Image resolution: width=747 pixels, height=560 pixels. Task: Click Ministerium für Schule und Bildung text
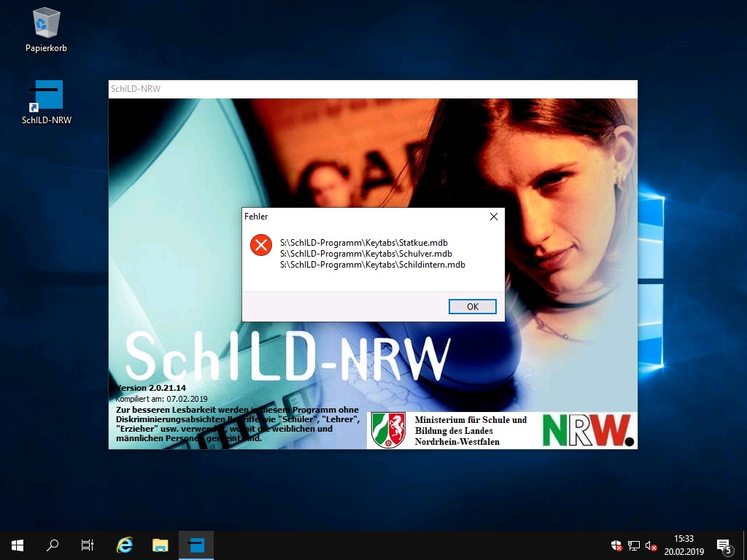pyautogui.click(x=471, y=430)
